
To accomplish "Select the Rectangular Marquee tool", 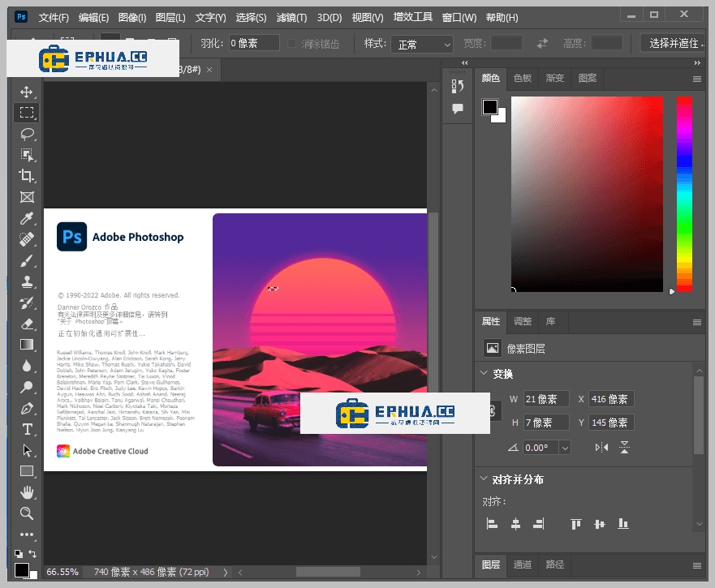I will 27,113.
